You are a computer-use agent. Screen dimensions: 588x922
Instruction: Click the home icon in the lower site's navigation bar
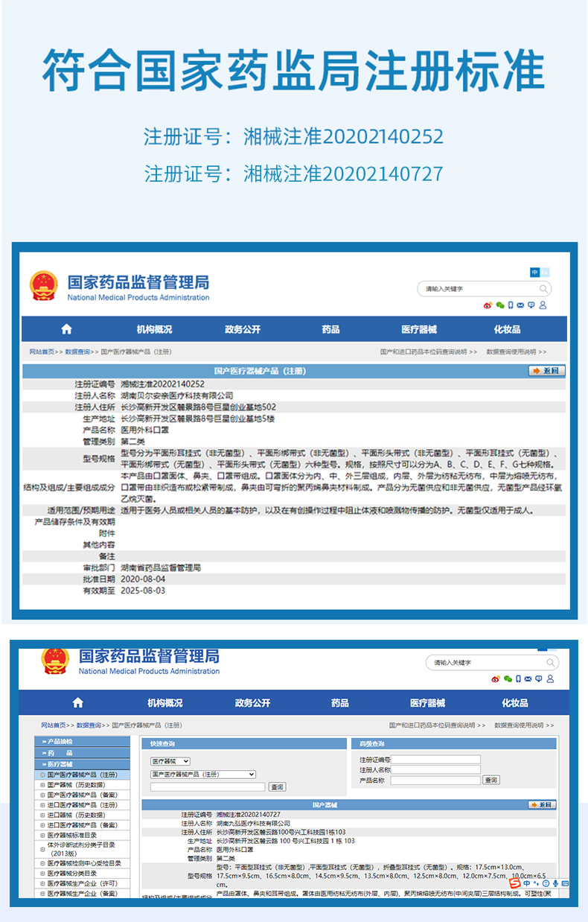click(x=77, y=702)
